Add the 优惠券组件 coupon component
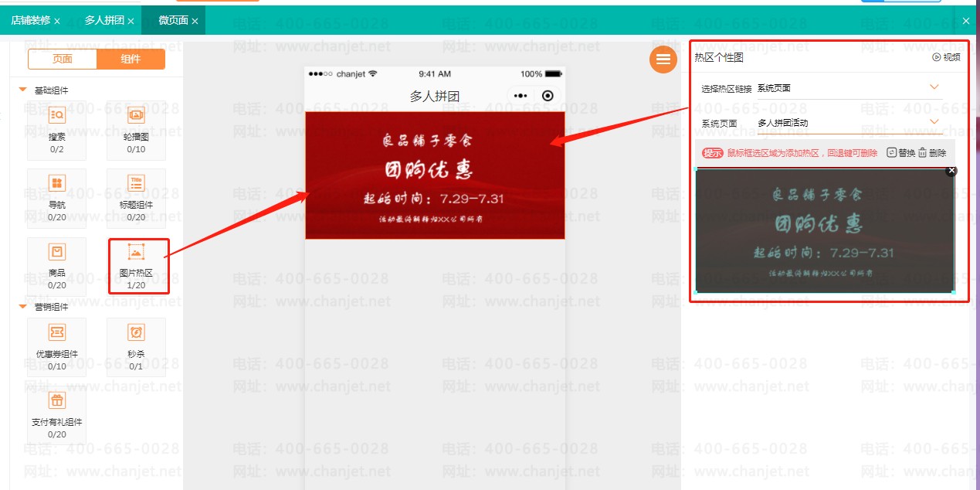 click(x=56, y=346)
